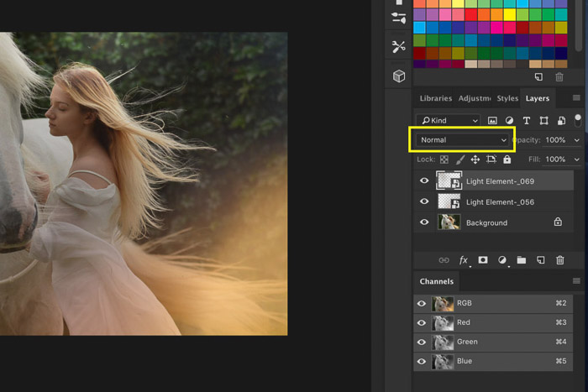Toggle RGB channel visibility

pyautogui.click(x=422, y=303)
